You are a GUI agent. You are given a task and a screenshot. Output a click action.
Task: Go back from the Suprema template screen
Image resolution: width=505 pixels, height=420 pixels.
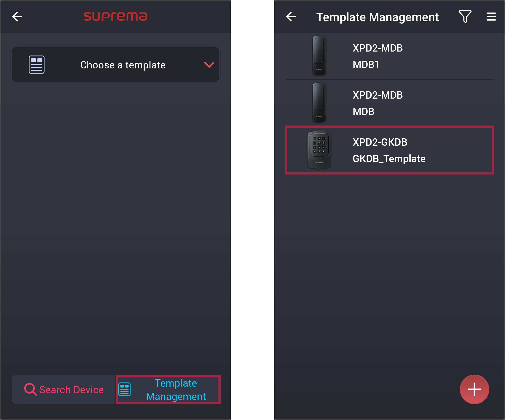(17, 17)
